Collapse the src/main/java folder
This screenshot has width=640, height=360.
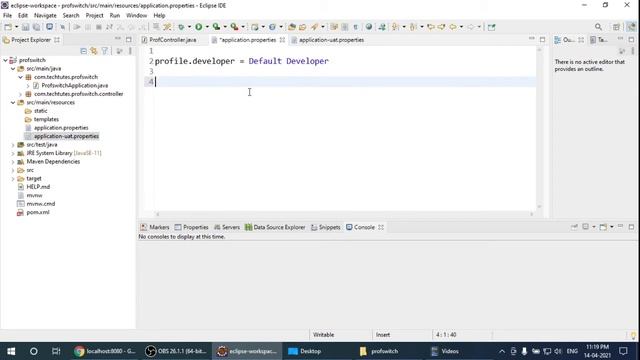13,69
